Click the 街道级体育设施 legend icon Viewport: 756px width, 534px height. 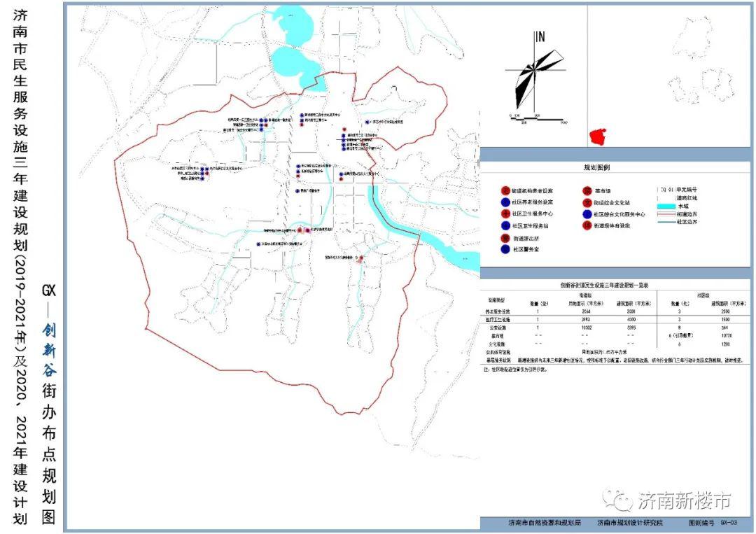tap(586, 226)
